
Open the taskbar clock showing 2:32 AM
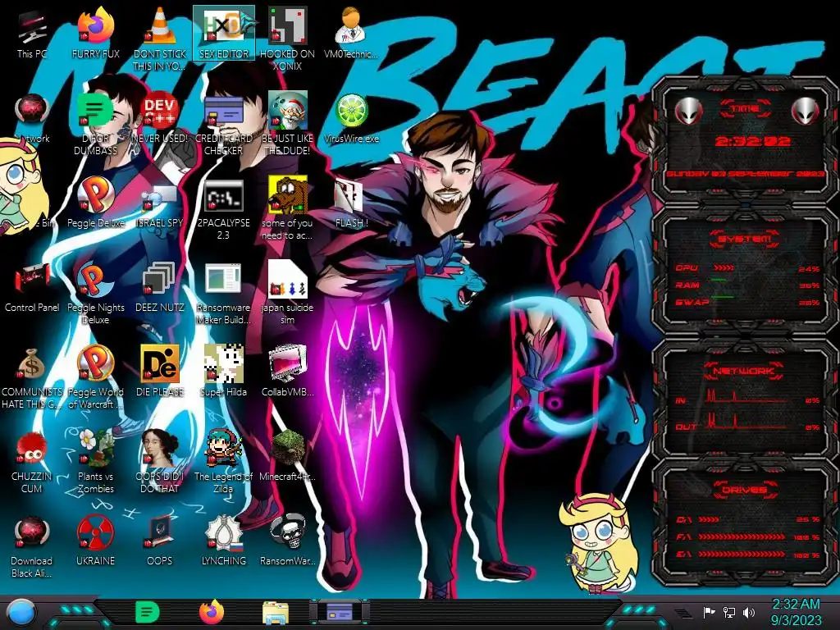(796, 612)
